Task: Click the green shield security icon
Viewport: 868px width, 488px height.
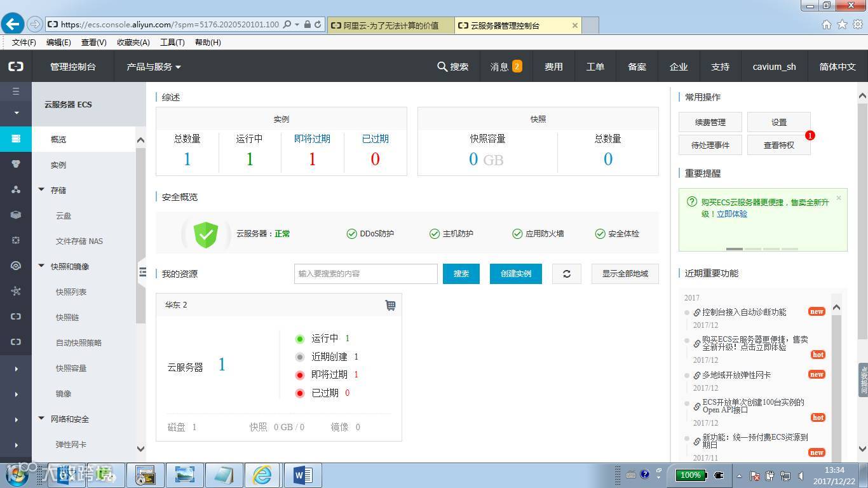Action: tap(206, 234)
